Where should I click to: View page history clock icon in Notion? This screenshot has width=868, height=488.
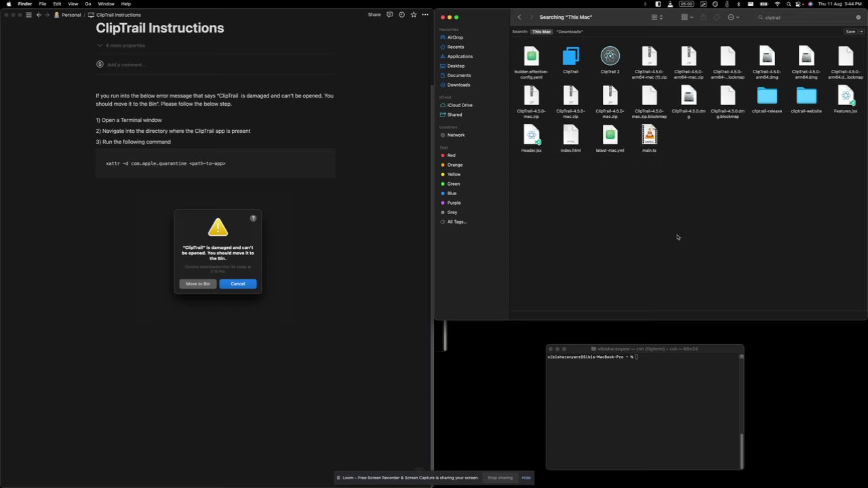tap(401, 14)
